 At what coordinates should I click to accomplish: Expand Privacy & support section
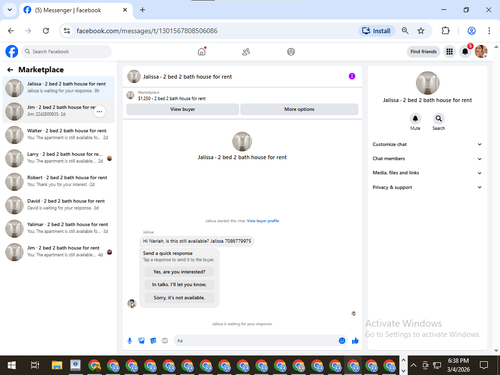(427, 187)
